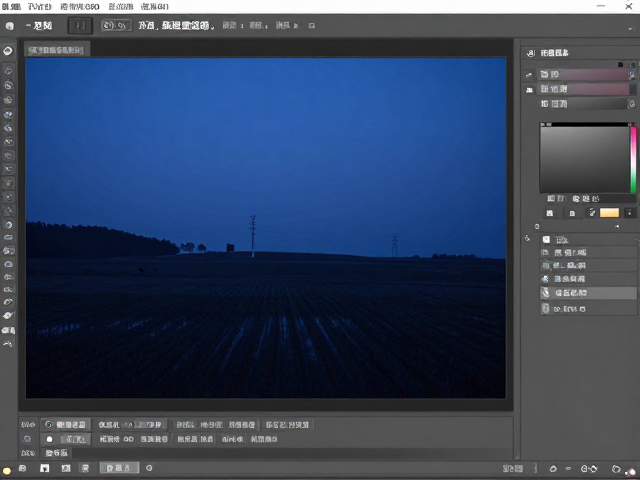Click the round icon at options bar start
This screenshot has width=640, height=480.
click(9, 26)
